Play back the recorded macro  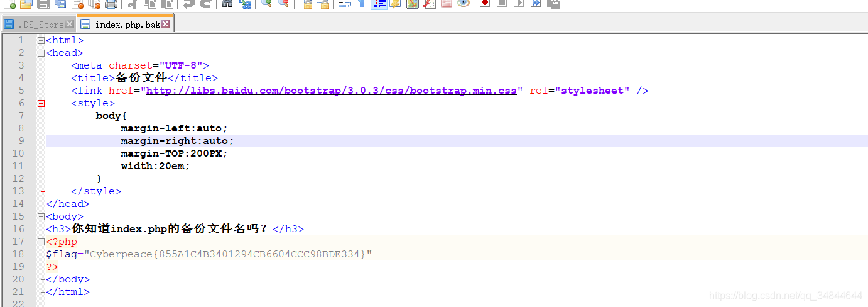pyautogui.click(x=519, y=3)
